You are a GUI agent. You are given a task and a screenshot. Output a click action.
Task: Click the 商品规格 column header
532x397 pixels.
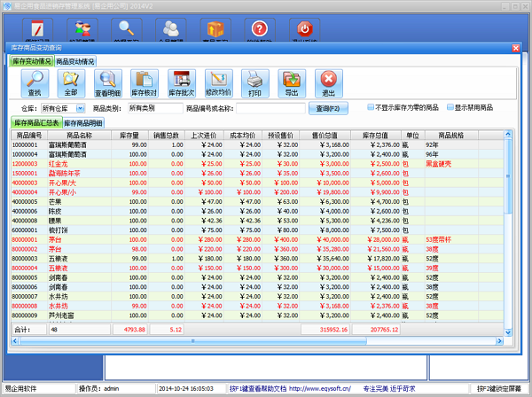click(451, 136)
